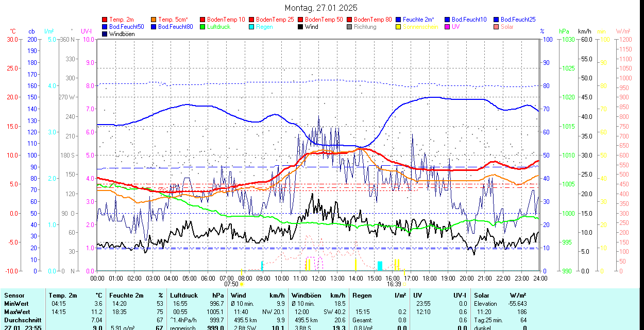Click the yellow Sonnenschein legend swatch
Viewport: 644px width, 330px height.
click(x=399, y=27)
